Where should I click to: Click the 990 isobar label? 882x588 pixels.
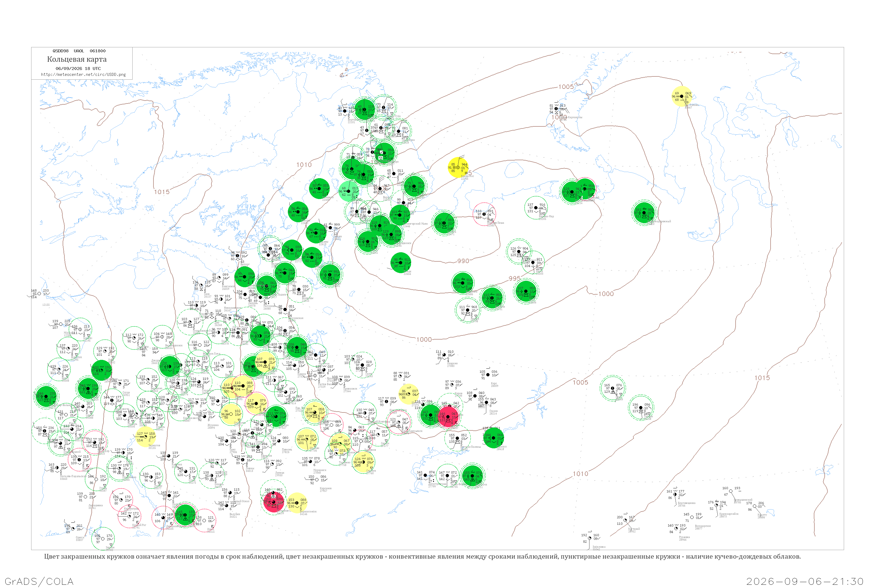tap(463, 261)
